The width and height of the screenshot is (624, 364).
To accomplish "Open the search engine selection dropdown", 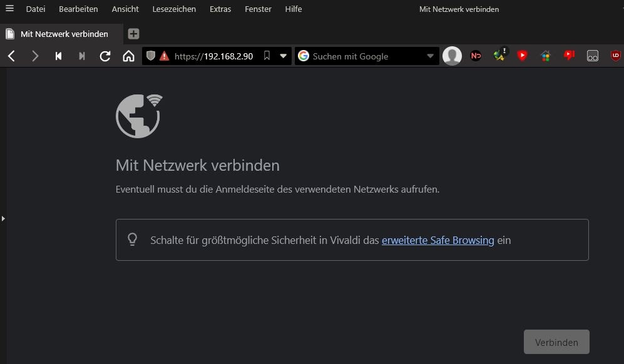I will 431,56.
